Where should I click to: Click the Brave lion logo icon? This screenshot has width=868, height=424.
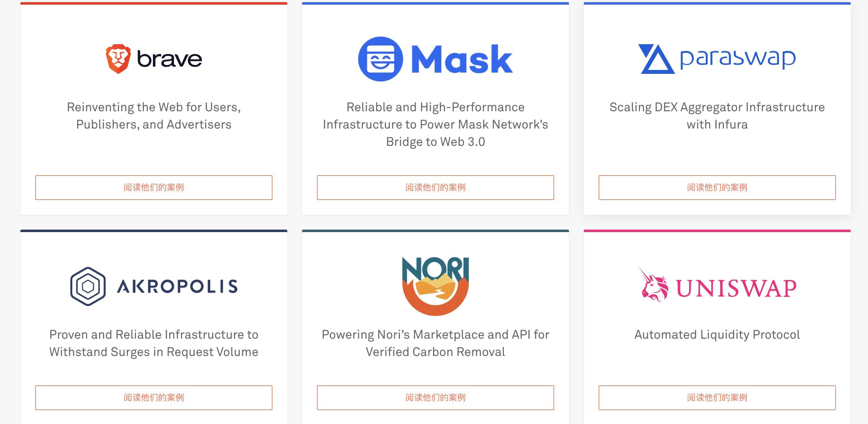pos(118,59)
